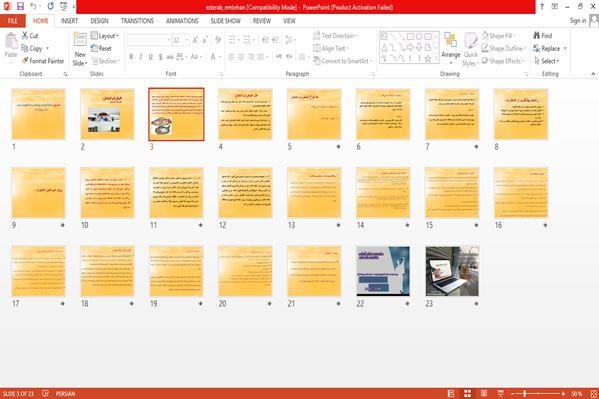Toggle Align Left paragraph
The height and width of the screenshot is (399, 599).
(232, 57)
